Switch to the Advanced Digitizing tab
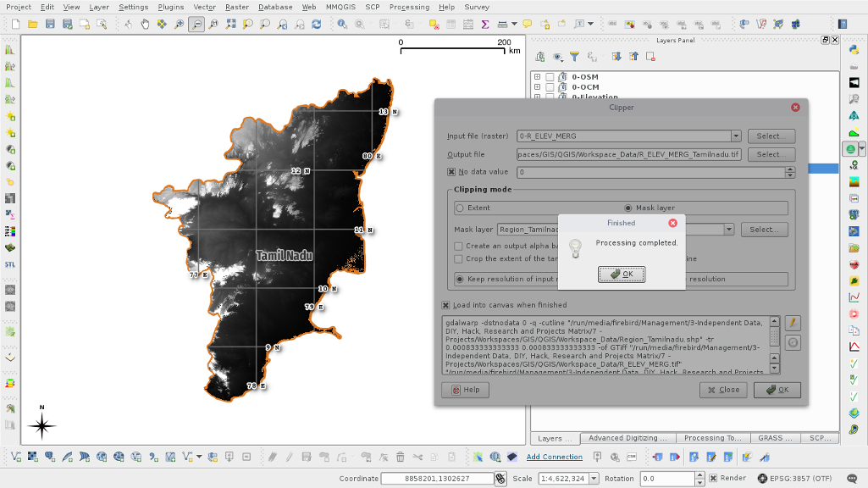This screenshot has width=868, height=488. coord(628,438)
